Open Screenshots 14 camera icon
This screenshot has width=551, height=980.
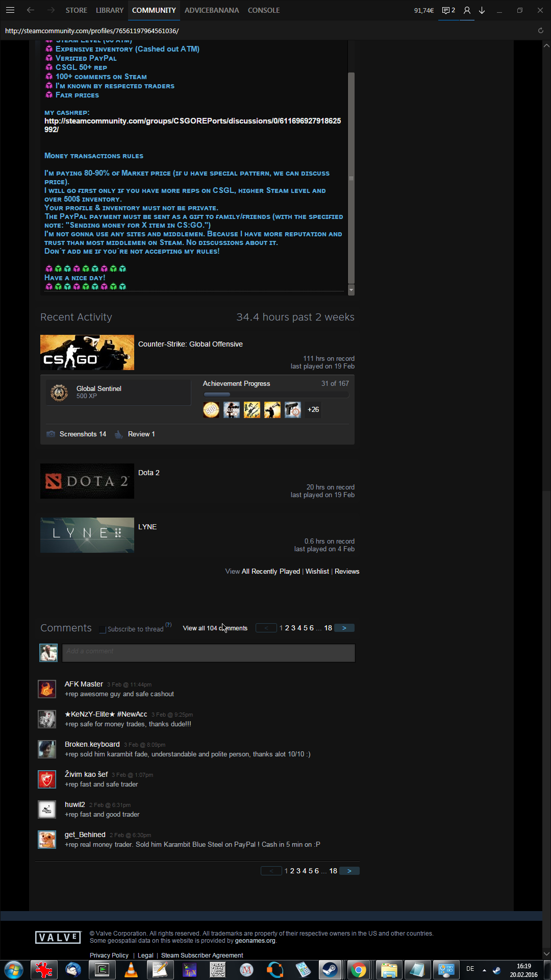(51, 434)
